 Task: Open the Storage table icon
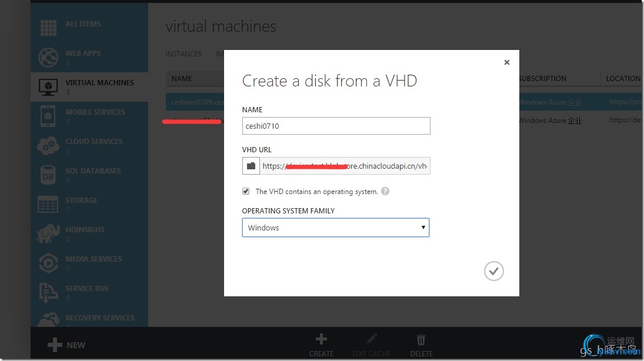point(48,204)
